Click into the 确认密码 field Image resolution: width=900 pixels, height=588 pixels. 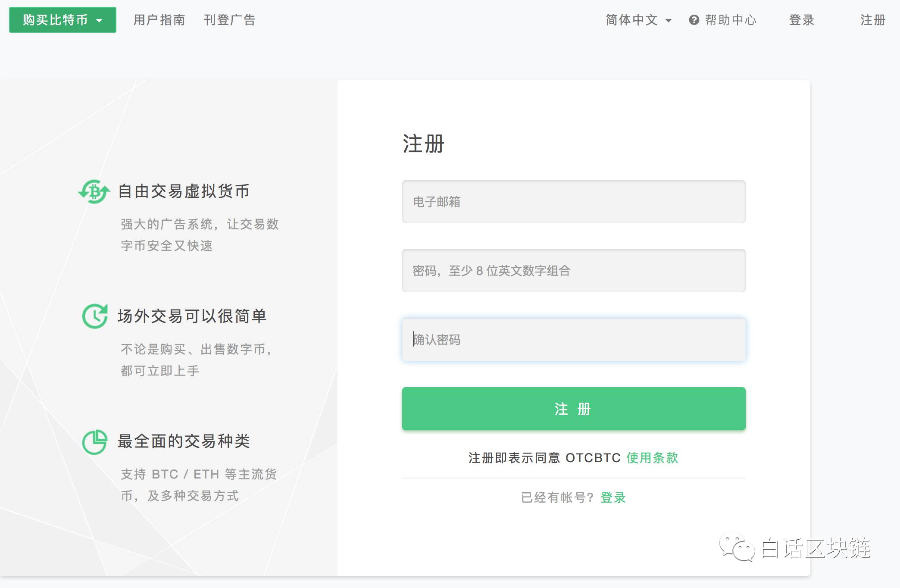pos(573,340)
